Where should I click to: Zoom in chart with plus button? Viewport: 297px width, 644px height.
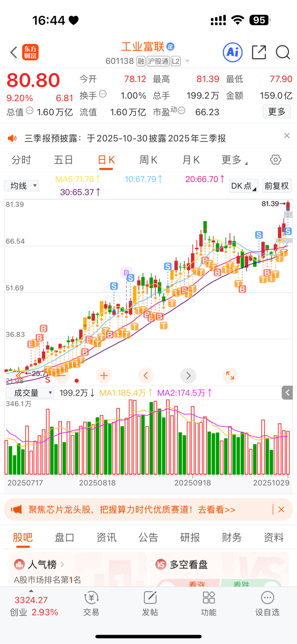pyautogui.click(x=104, y=375)
